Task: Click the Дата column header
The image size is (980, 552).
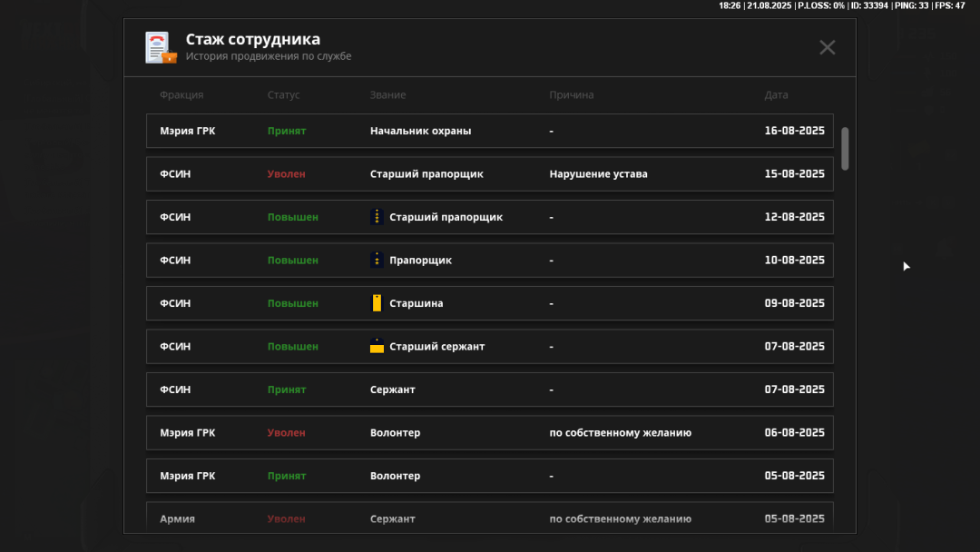Action: [x=776, y=94]
